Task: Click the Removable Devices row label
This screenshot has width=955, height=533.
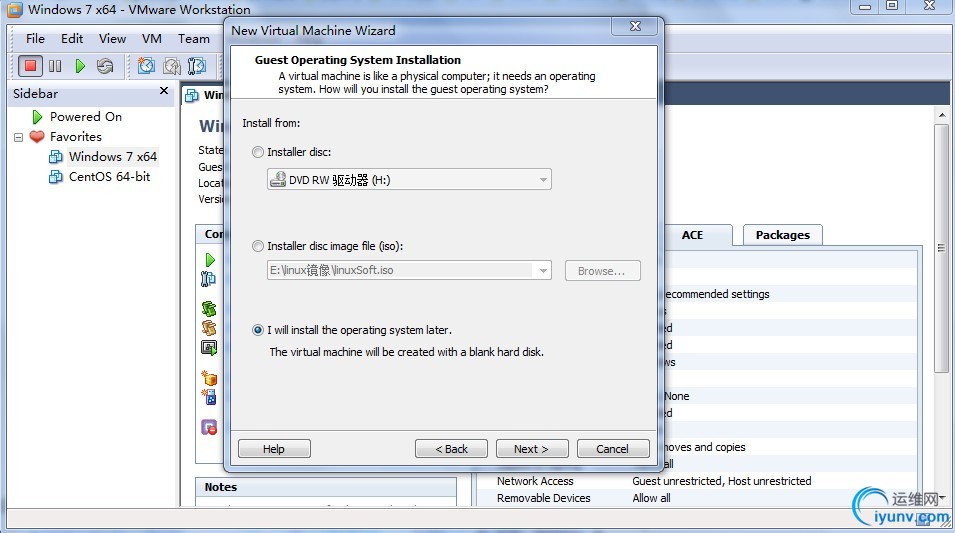Action: tap(543, 498)
